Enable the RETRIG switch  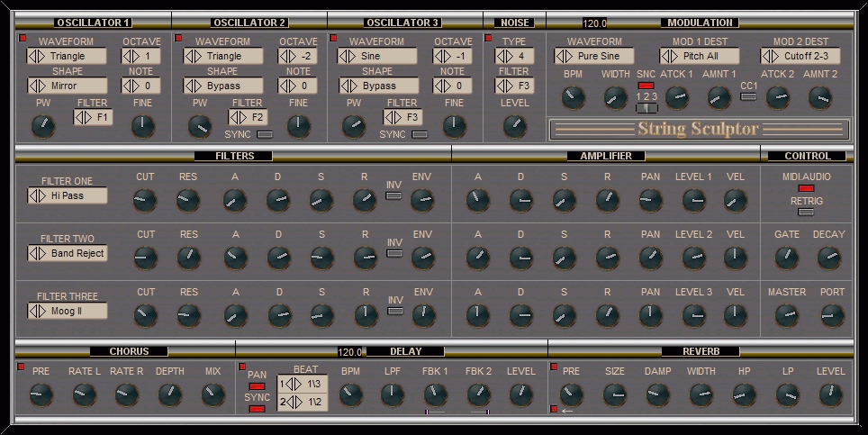(x=807, y=212)
